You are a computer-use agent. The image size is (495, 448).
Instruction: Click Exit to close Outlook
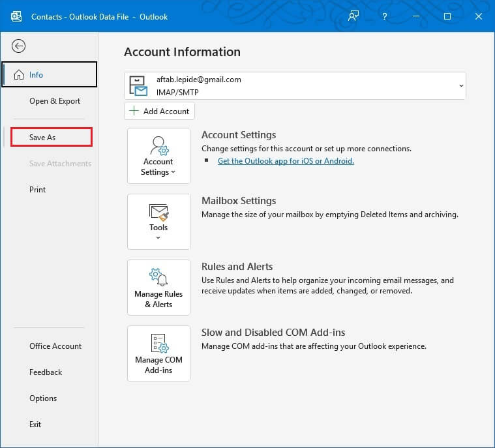tap(35, 425)
